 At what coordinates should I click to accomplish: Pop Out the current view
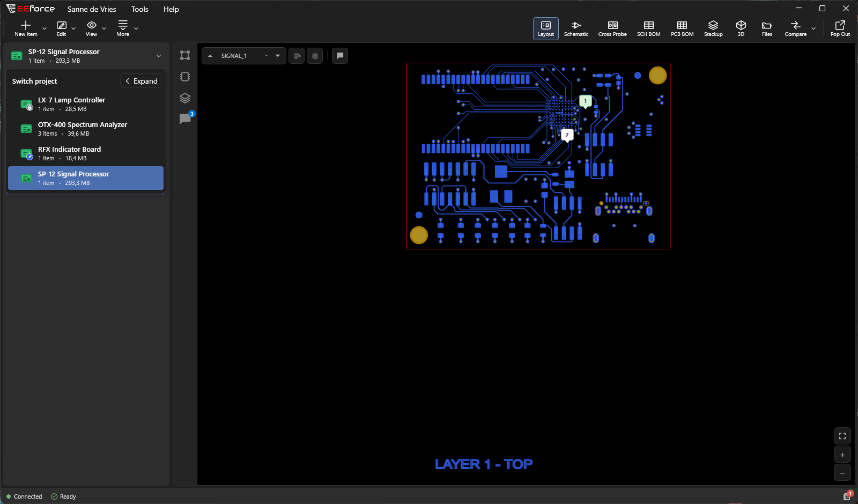(840, 28)
